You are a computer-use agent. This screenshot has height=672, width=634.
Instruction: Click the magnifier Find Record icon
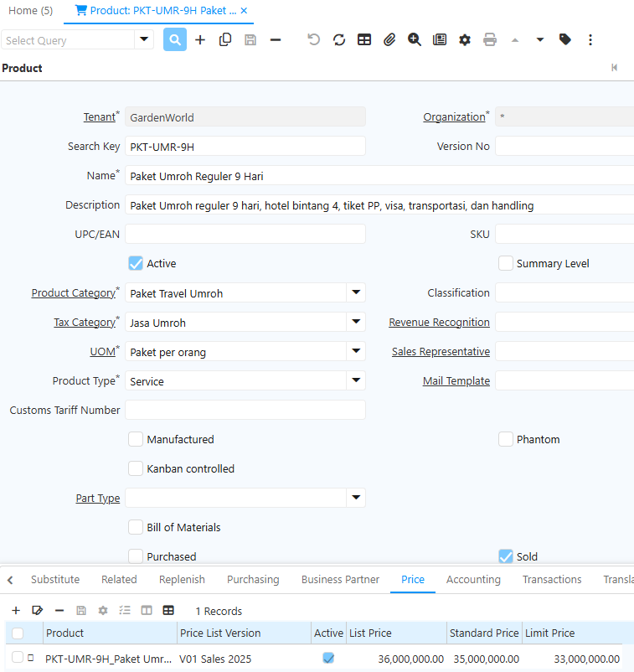175,39
